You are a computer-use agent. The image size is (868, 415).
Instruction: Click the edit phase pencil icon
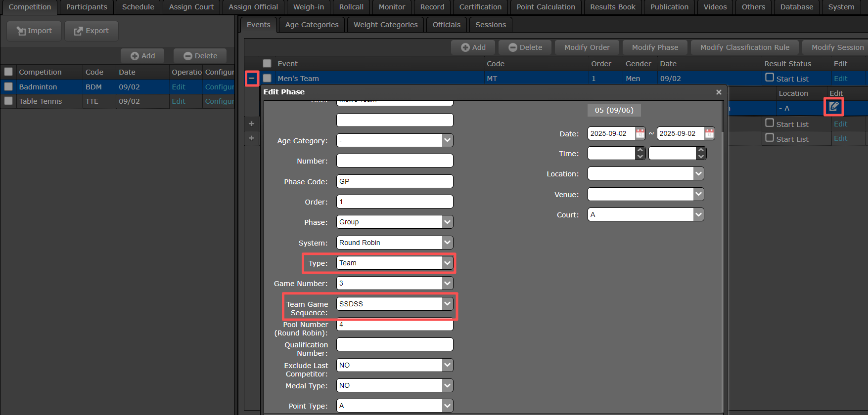pos(833,106)
